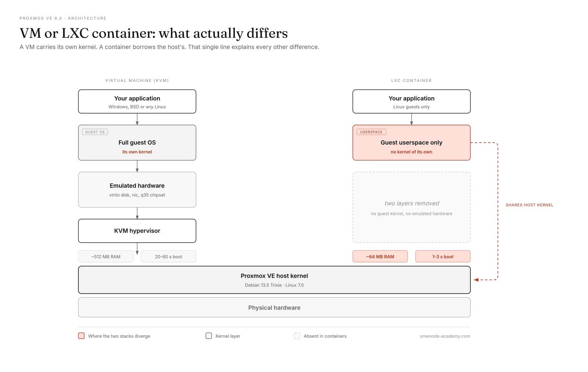Viewport: 588px width, 372px height.
Task: Click the Kernel layer legend square
Action: 209,336
